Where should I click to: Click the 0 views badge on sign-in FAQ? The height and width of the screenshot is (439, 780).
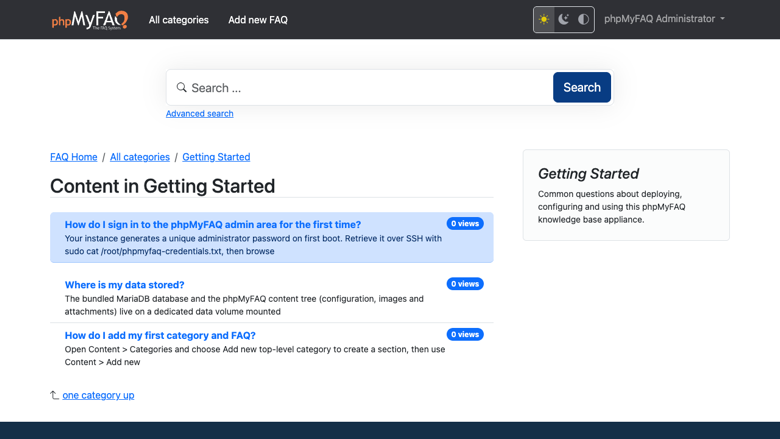[465, 224]
